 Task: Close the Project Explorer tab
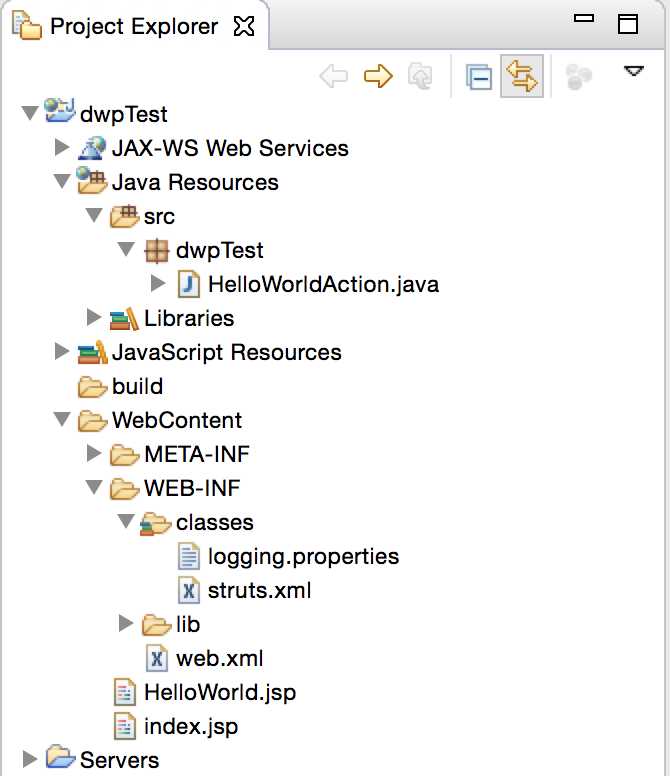243,26
